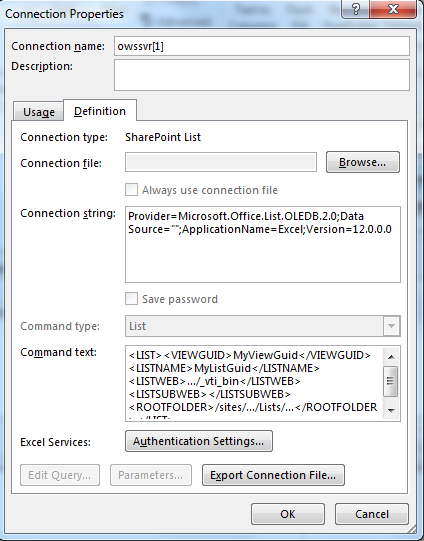Click Command text scrollbar down arrow
424x541 pixels.
point(391,410)
